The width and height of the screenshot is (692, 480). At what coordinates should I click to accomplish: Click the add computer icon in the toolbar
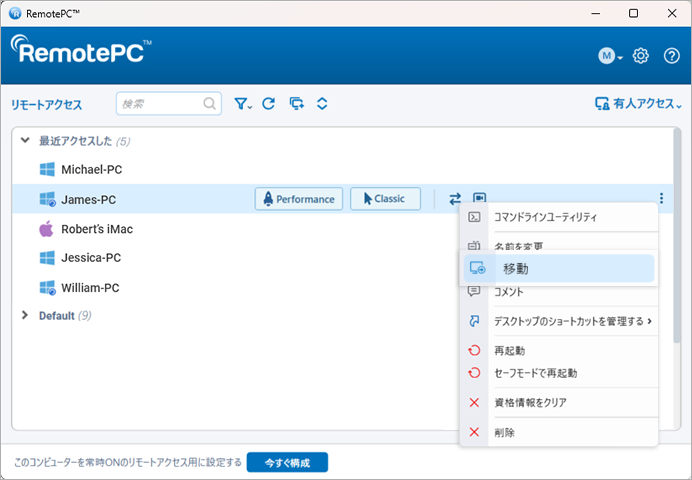coord(297,104)
